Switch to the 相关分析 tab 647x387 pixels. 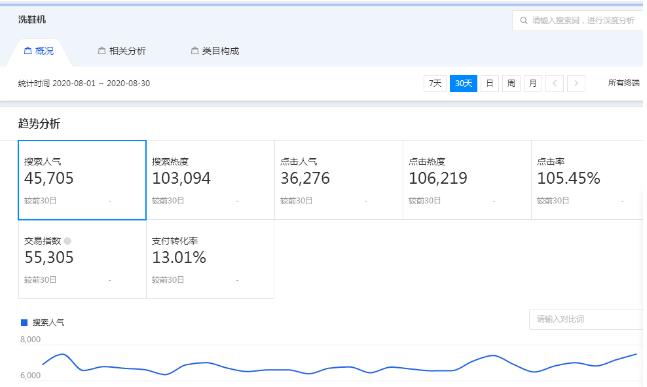[122, 51]
